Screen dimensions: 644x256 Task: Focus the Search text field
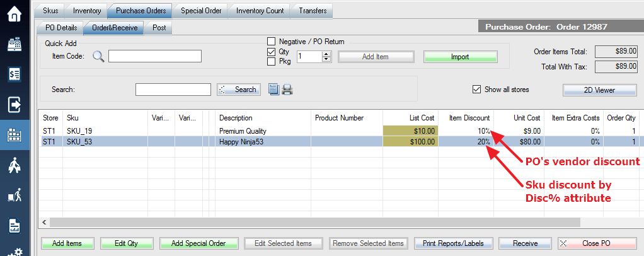pyautogui.click(x=173, y=89)
